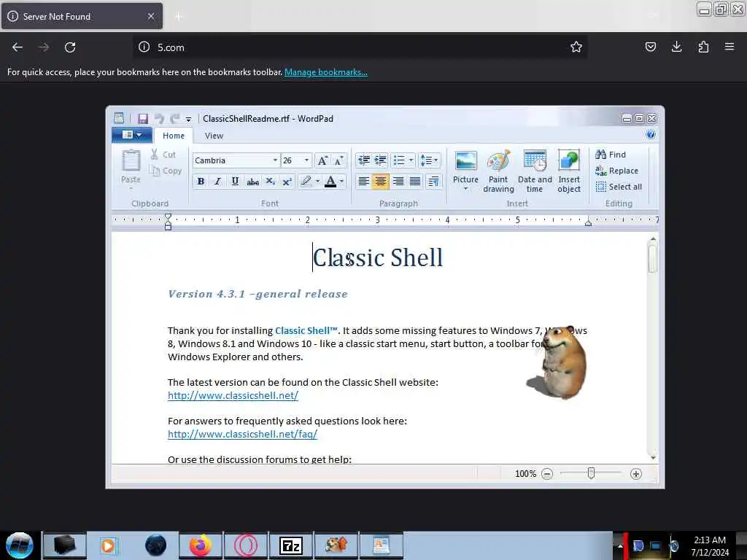Click Cut in the Clipboard group
This screenshot has height=560, width=747.
tap(163, 155)
